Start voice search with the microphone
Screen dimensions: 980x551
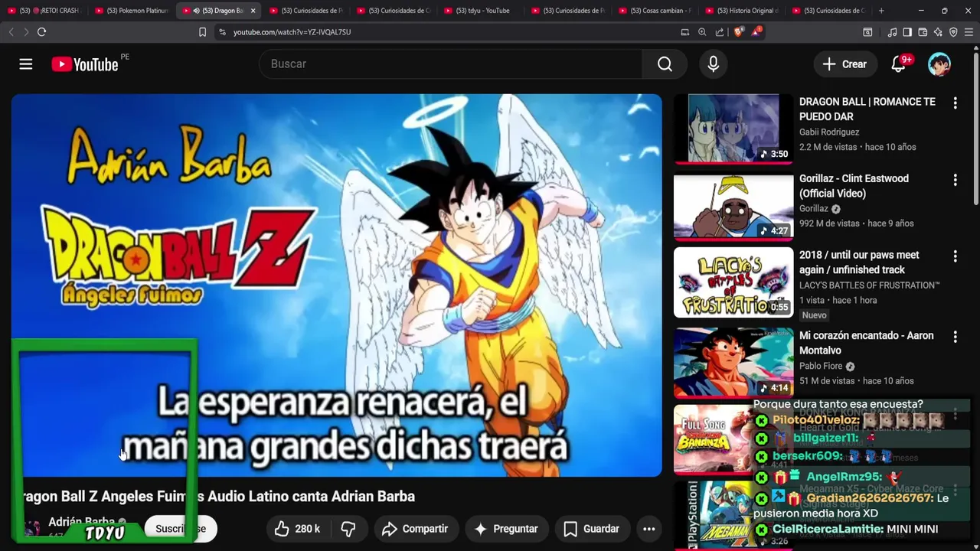713,64
